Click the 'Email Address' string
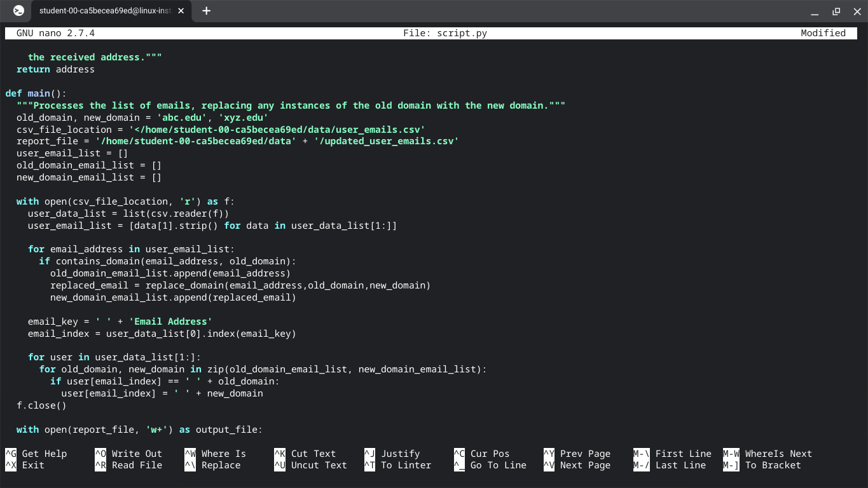This screenshot has height=488, width=868. 170,322
